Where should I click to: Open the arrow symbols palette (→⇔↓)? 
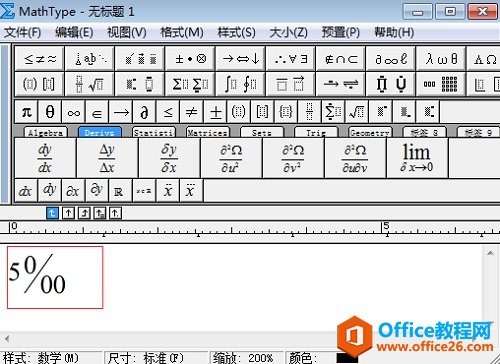pyautogui.click(x=241, y=59)
